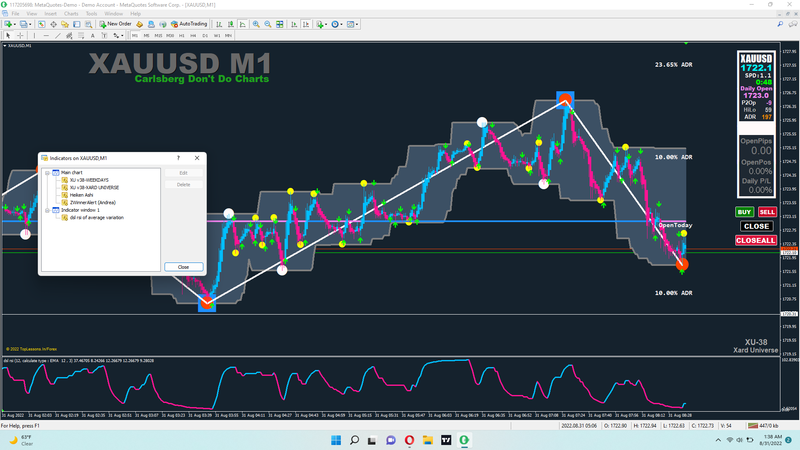Collapse the Main chart tree node
The height and width of the screenshot is (450, 800).
(x=47, y=173)
